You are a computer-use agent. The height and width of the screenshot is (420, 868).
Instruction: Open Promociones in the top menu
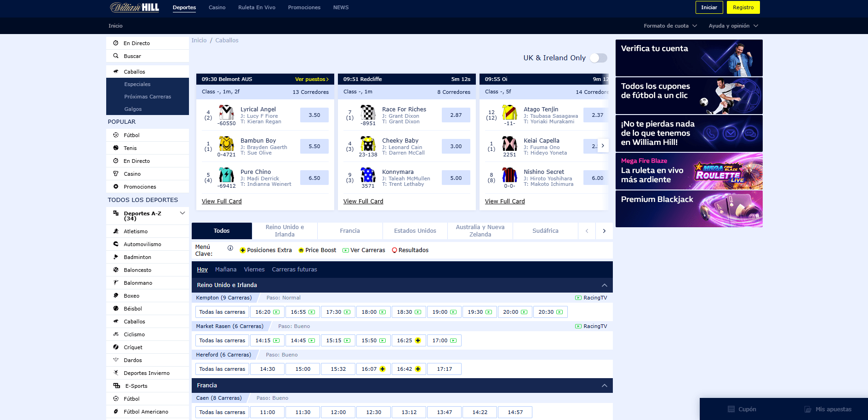[x=304, y=7]
